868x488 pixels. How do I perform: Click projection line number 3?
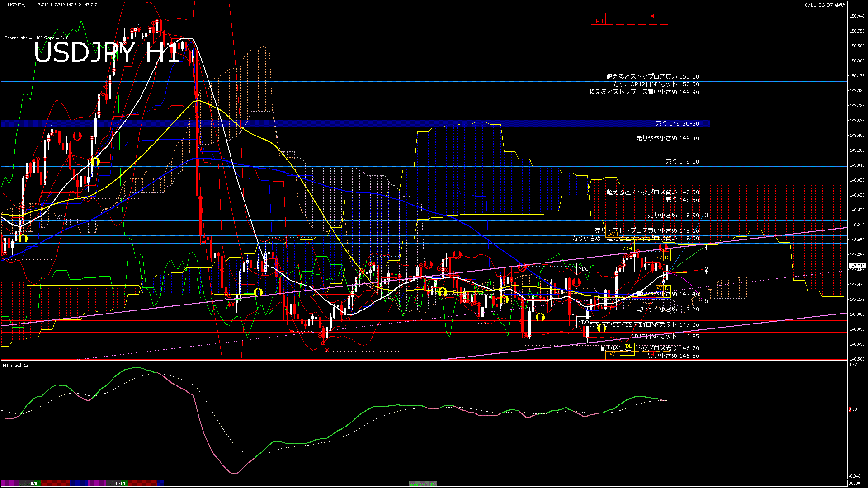click(706, 216)
